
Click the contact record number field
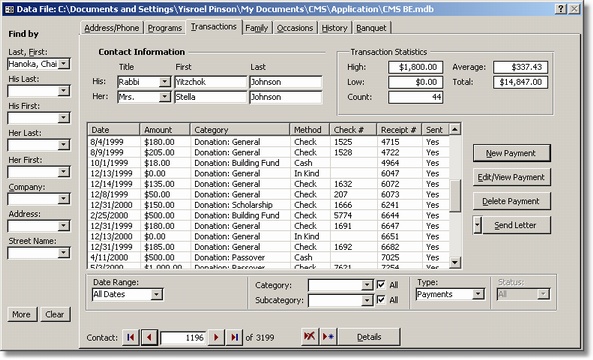pyautogui.click(x=183, y=338)
